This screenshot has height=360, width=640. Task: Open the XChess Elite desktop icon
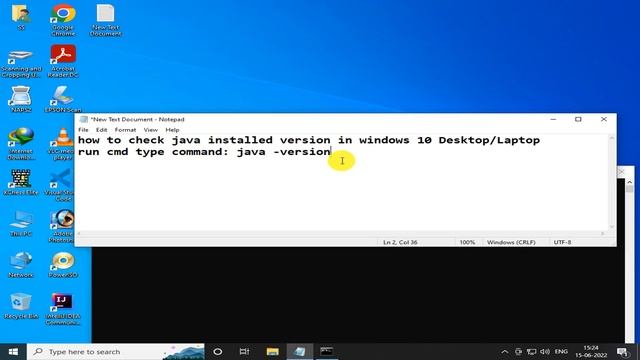click(21, 182)
